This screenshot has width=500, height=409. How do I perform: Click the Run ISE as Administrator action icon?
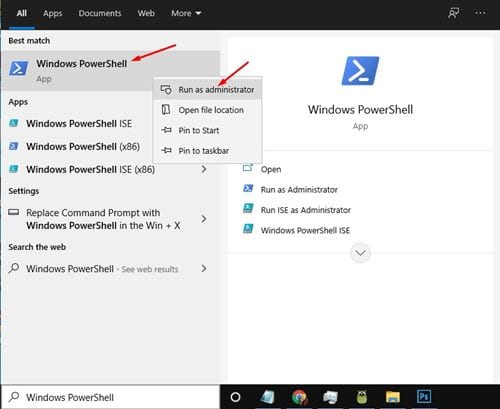[x=248, y=209]
